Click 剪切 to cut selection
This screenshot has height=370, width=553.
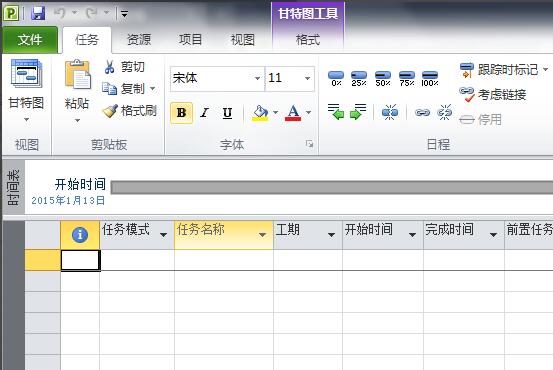click(124, 67)
